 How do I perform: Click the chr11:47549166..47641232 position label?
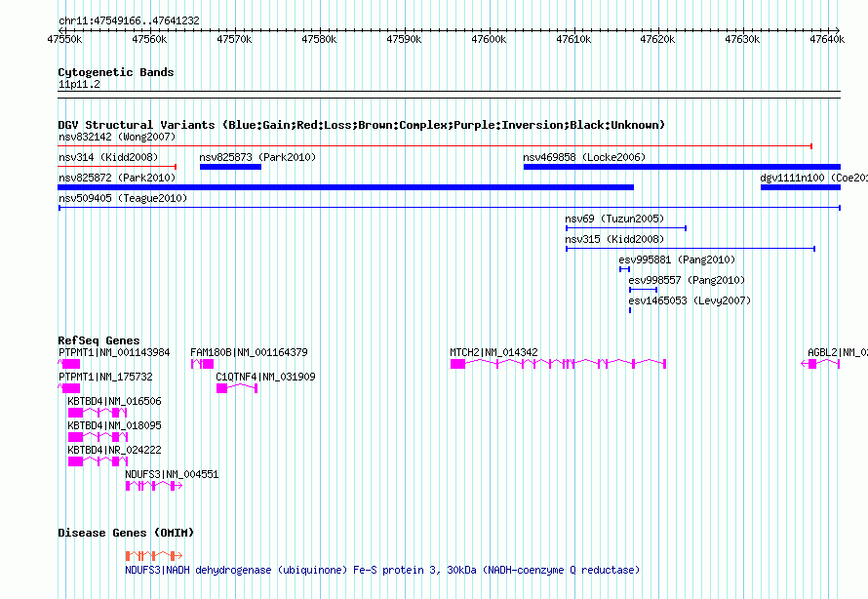[129, 20]
